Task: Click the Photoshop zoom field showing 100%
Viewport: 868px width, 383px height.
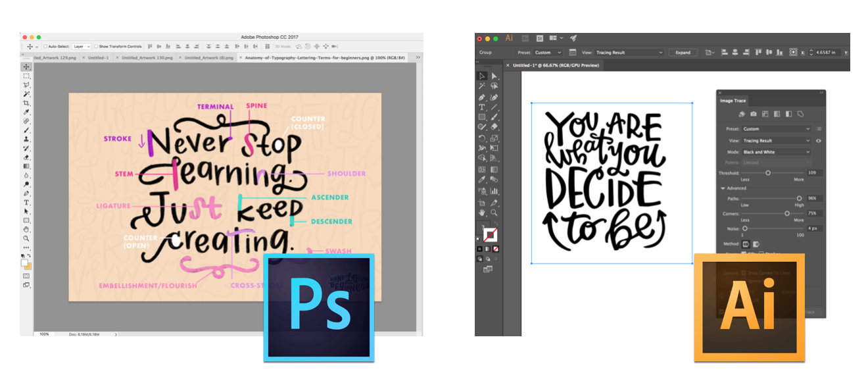Action: pos(44,334)
